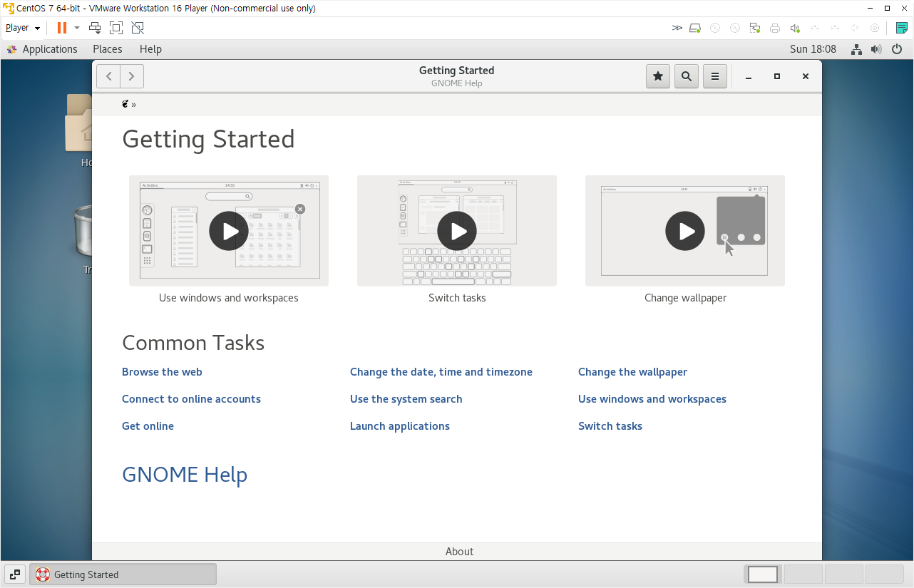Open the power menu icon in top bar
This screenshot has width=914, height=588.
click(897, 49)
